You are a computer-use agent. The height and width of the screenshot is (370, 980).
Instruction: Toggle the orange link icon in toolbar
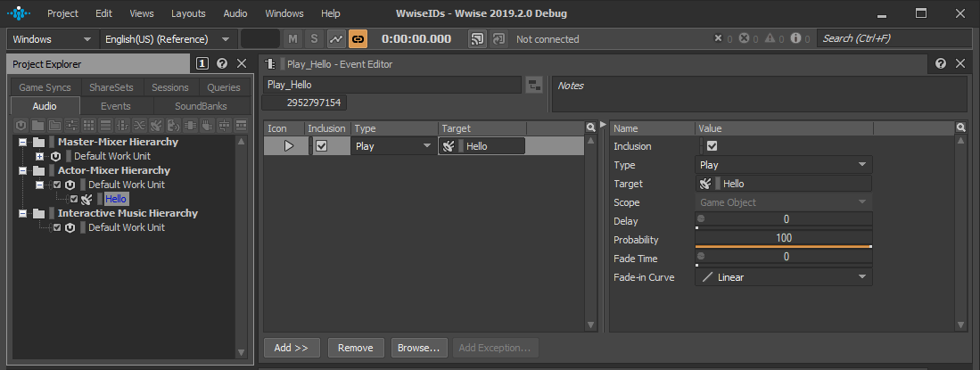tap(358, 39)
